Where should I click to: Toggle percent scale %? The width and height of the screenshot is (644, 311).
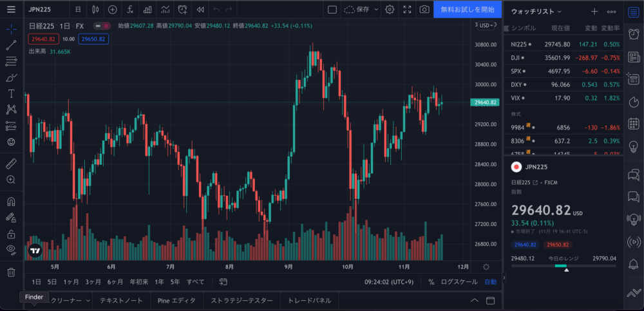pyautogui.click(x=431, y=282)
